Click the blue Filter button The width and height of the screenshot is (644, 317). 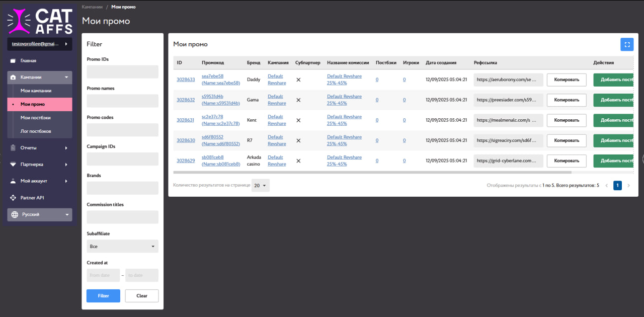click(x=103, y=296)
